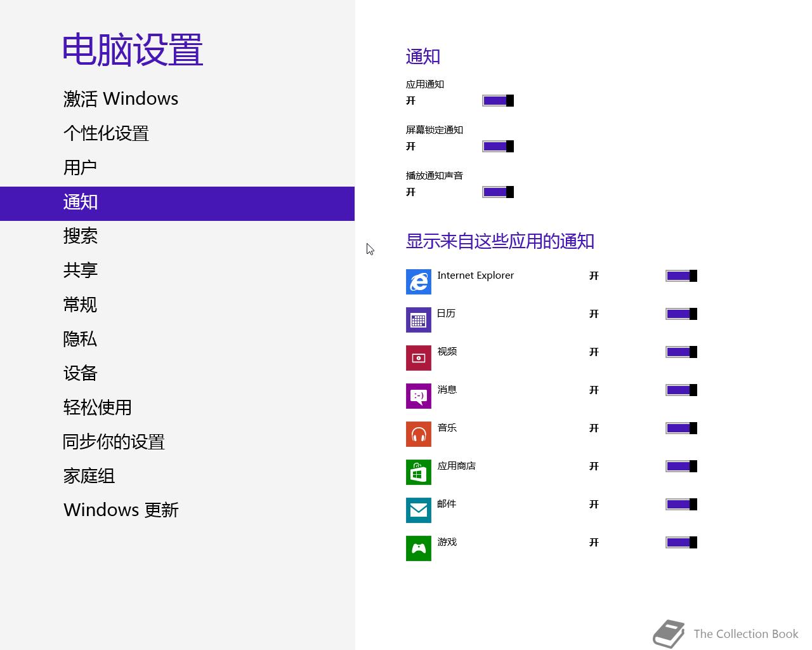The image size is (812, 650).
Task: Click the 音乐 app label
Action: pos(447,428)
